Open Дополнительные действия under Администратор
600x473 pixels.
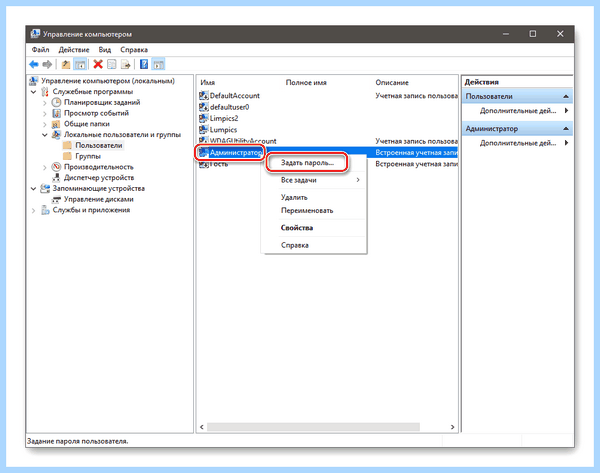tap(518, 143)
